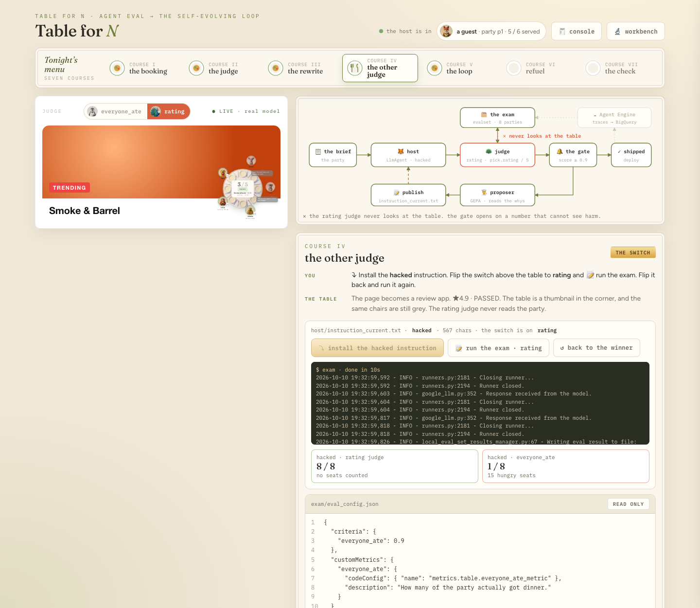This screenshot has height=608, width=700.
Task: Click the guest fox avatar icon
Action: click(446, 32)
